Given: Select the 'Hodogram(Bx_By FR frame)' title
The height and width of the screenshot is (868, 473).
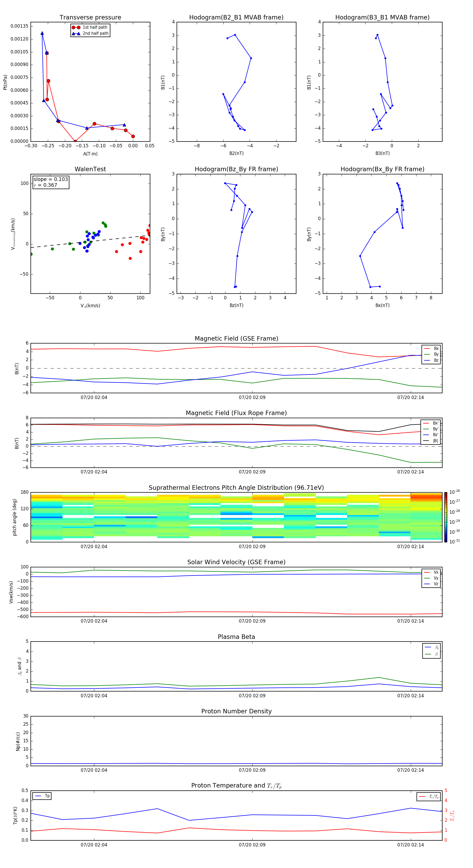Looking at the screenshot, I should [382, 169].
